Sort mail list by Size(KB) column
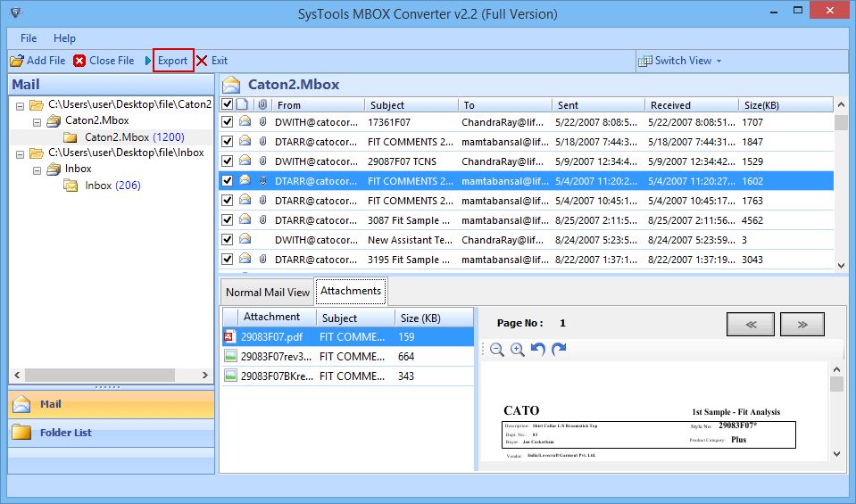The width and height of the screenshot is (856, 504). [786, 104]
